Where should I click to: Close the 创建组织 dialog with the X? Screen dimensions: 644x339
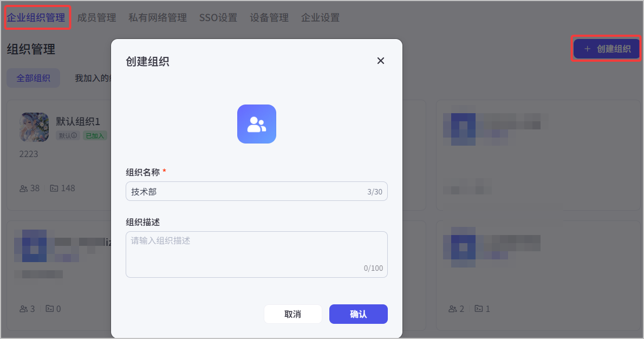pos(381,61)
